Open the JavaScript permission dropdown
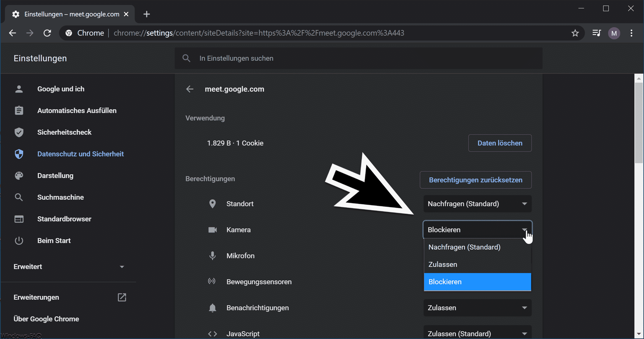 click(477, 332)
